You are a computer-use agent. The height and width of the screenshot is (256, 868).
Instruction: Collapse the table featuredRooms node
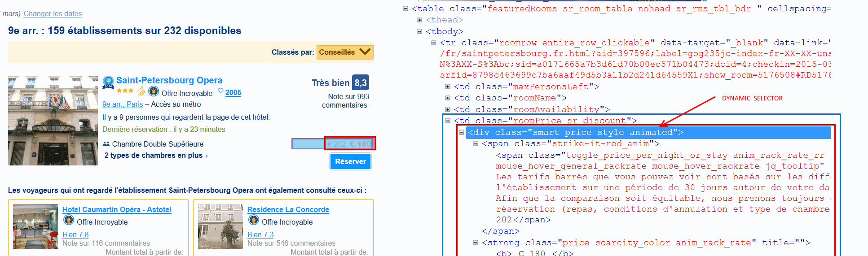click(405, 9)
